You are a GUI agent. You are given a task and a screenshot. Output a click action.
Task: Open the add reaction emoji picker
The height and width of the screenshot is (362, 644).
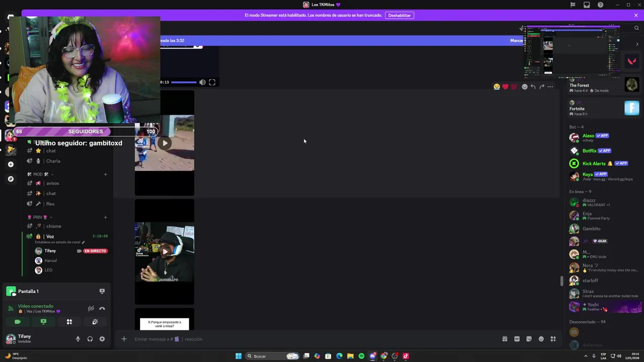525,87
